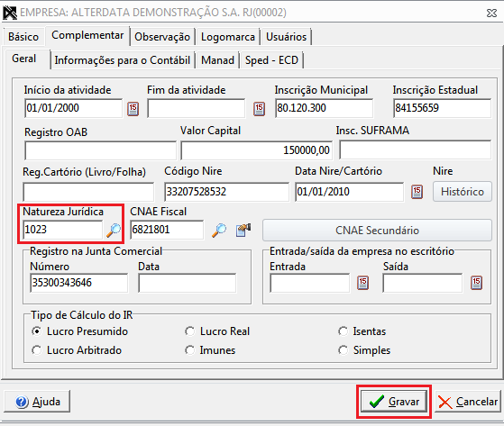View Nire Histórico
This screenshot has height=426, width=504.
(463, 192)
